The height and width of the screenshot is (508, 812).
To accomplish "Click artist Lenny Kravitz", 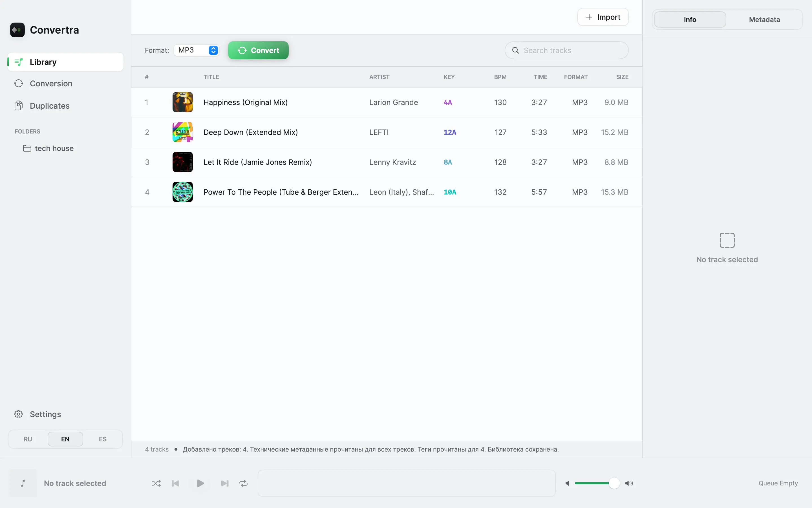I will coord(392,162).
